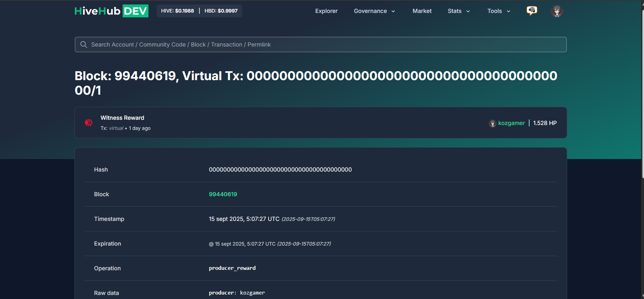Expand the Stats dropdown menu
644x299 pixels.
[459, 11]
